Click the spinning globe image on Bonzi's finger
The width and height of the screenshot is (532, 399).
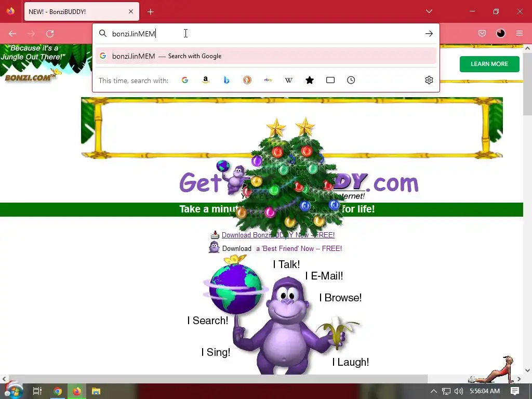pyautogui.click(x=235, y=289)
